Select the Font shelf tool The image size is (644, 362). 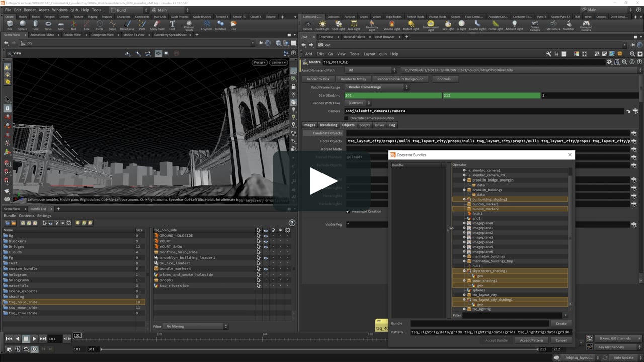[172, 25]
